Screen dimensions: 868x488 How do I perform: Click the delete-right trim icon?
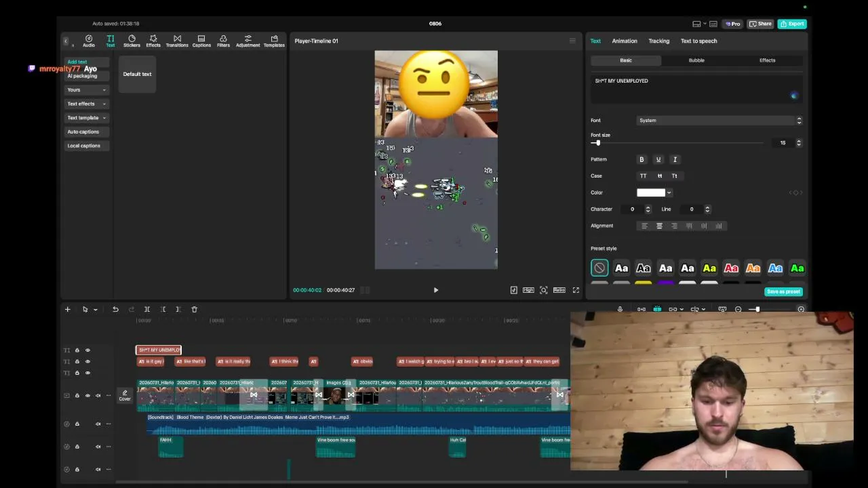pyautogui.click(x=178, y=309)
